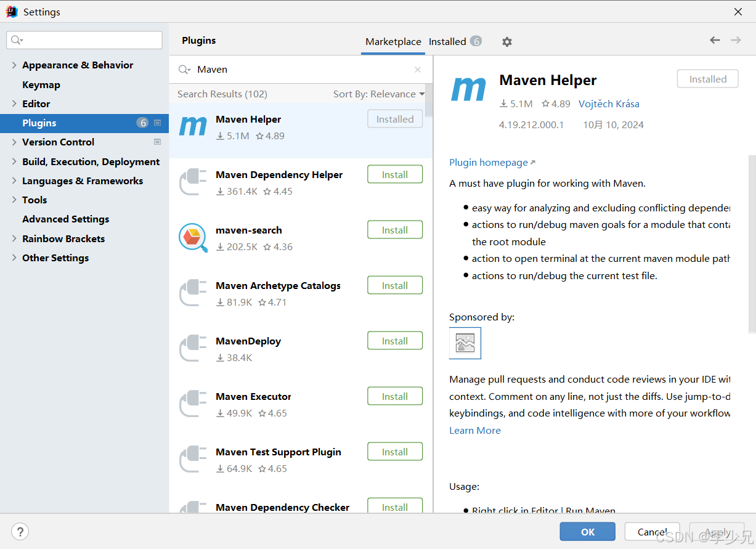756x549 pixels.
Task: Click the plugin details scrollbar
Action: [752, 243]
